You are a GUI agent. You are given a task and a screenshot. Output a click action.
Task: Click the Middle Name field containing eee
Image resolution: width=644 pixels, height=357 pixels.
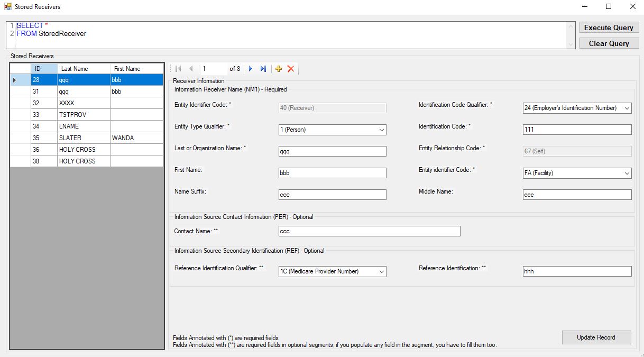[x=577, y=195]
